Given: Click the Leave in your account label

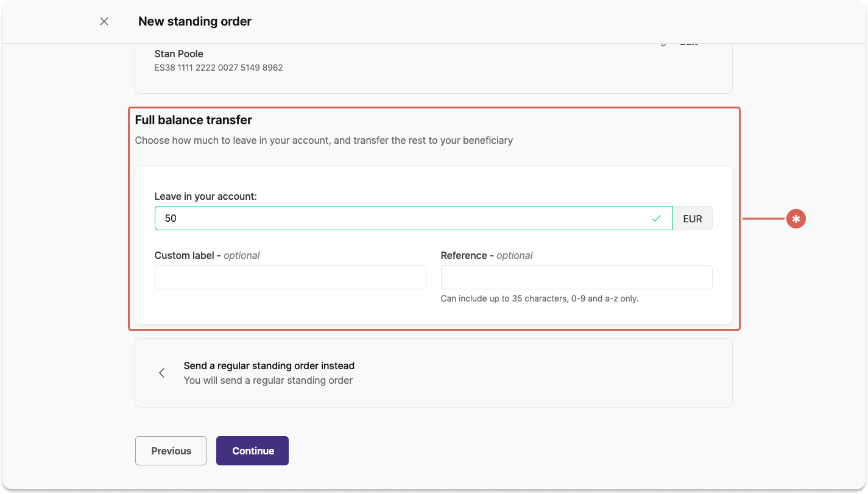Looking at the screenshot, I should 206,197.
